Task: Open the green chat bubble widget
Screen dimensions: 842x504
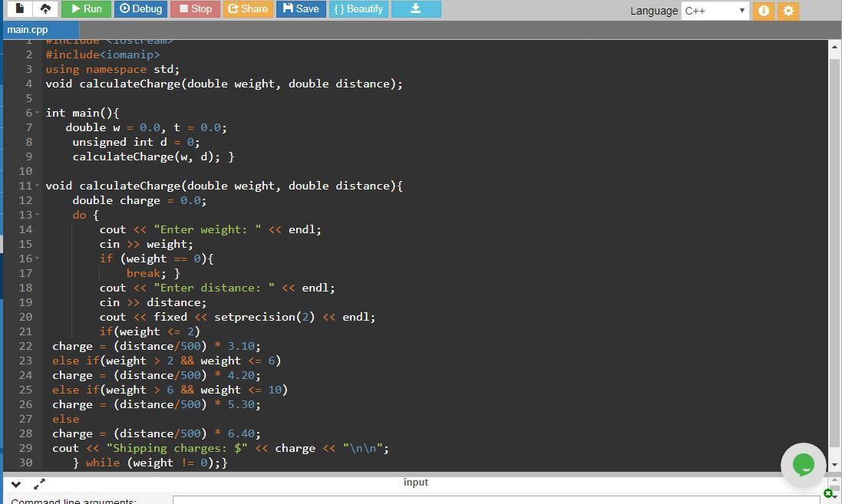Action: (803, 464)
